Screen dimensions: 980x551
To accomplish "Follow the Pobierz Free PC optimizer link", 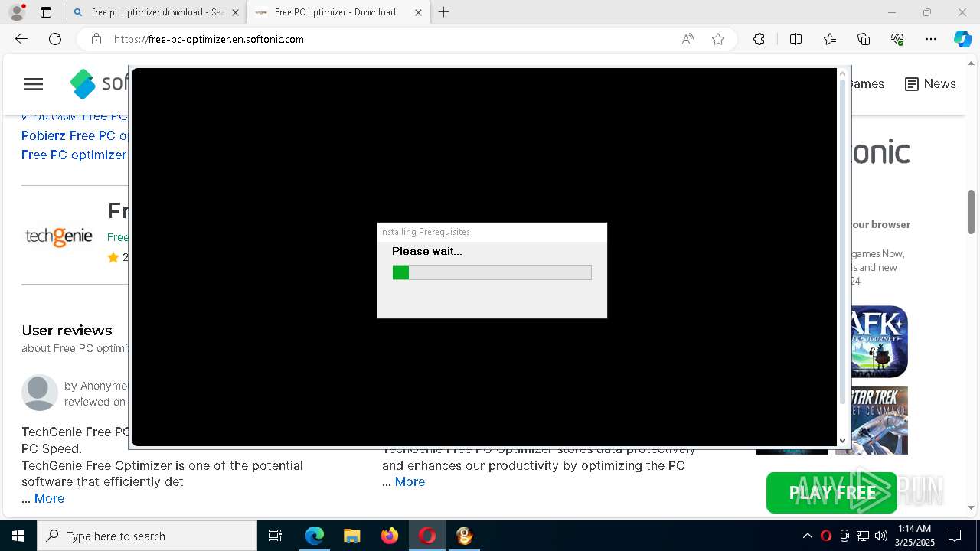I will tap(74, 135).
